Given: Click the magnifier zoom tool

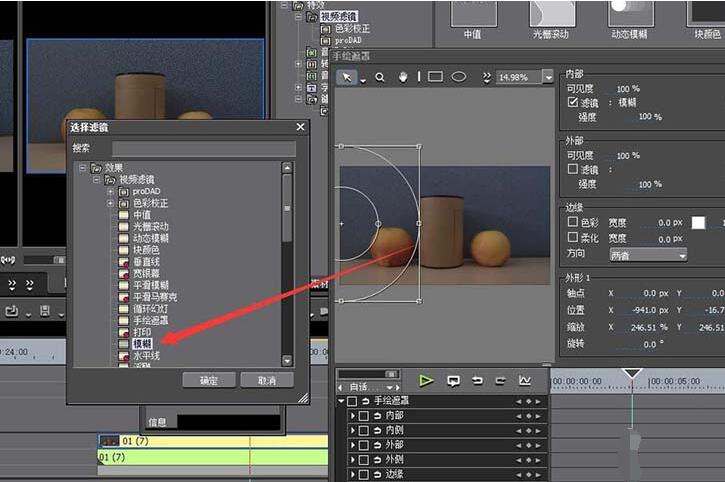Looking at the screenshot, I should (380, 77).
